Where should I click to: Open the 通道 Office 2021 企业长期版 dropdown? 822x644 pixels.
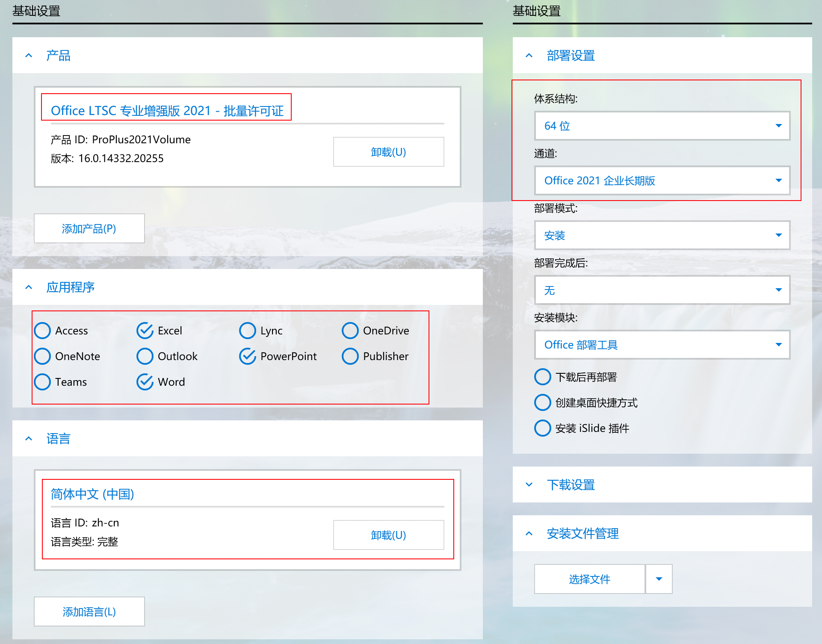(662, 180)
